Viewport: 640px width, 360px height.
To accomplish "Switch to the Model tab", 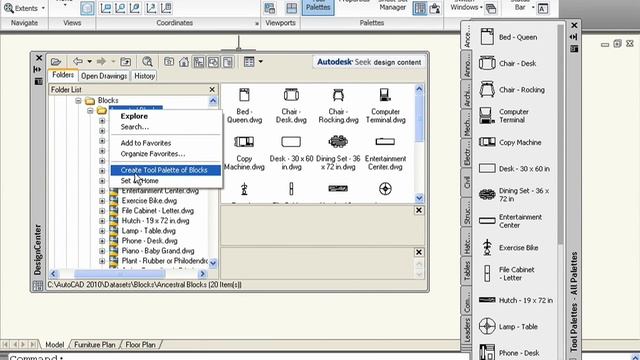I will click(x=54, y=345).
